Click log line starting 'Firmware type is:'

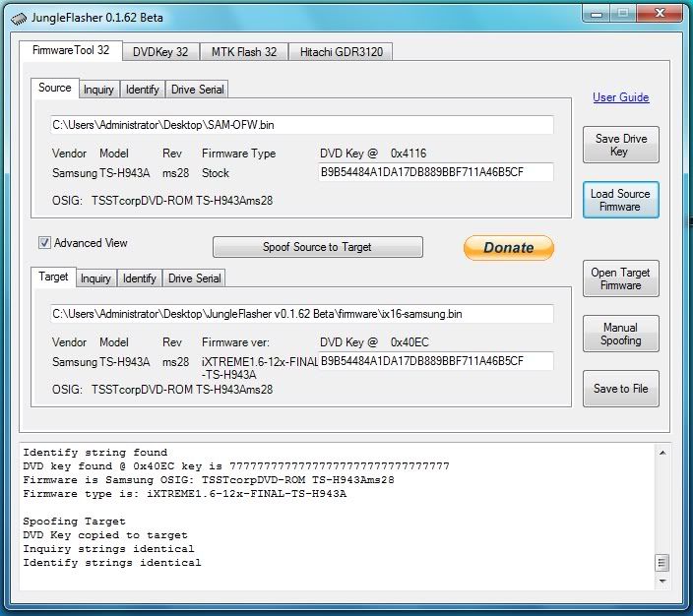click(185, 494)
